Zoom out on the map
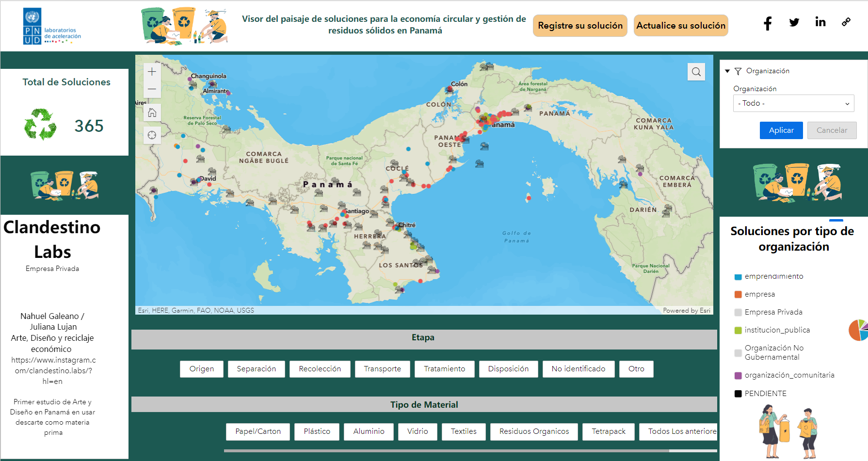Viewport: 868px width, 461px height. click(x=152, y=89)
